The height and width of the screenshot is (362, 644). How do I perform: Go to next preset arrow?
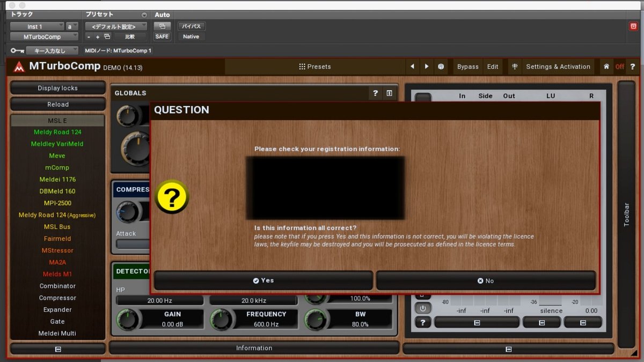point(427,67)
